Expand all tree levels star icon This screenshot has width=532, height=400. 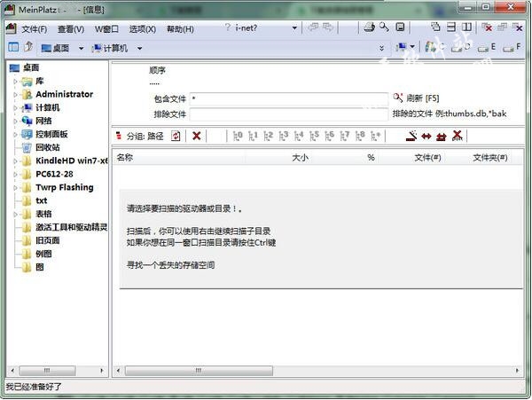coord(376,136)
